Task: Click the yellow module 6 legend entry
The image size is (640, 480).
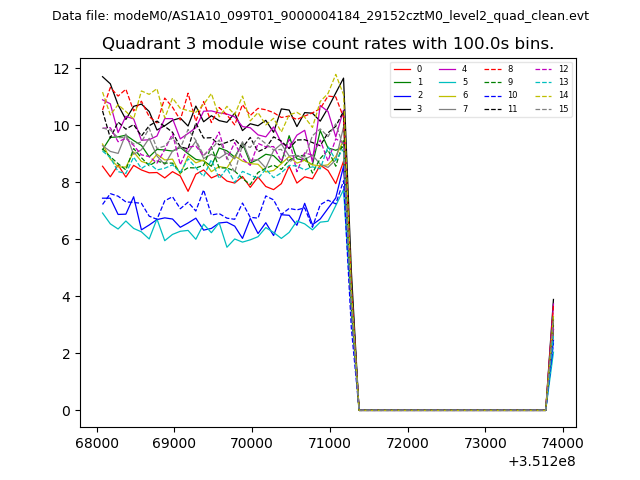Action: (446, 95)
